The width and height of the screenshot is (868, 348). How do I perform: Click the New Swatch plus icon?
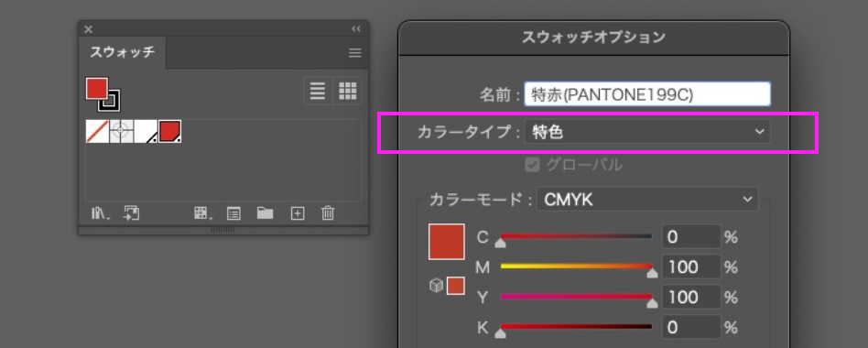(x=298, y=213)
